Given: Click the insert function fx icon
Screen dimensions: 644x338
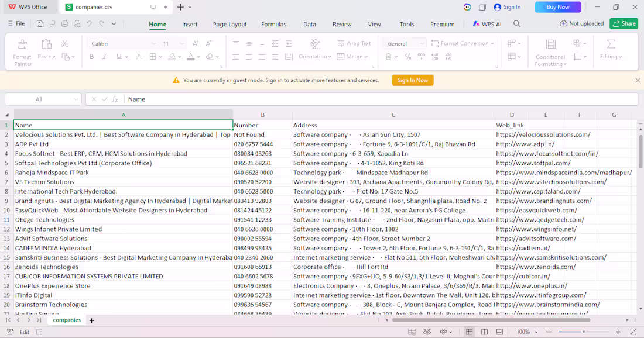Looking at the screenshot, I should pyautogui.click(x=115, y=99).
